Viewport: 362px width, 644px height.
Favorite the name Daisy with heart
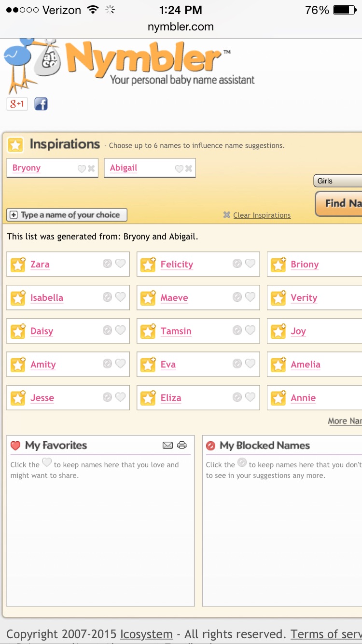pyautogui.click(x=120, y=330)
